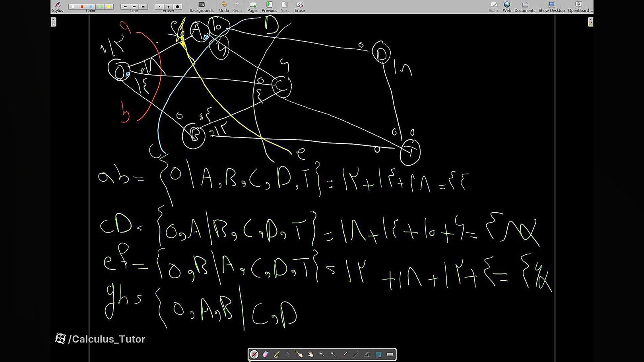Select the Pen tool in palette
The width and height of the screenshot is (644, 362).
254,354
